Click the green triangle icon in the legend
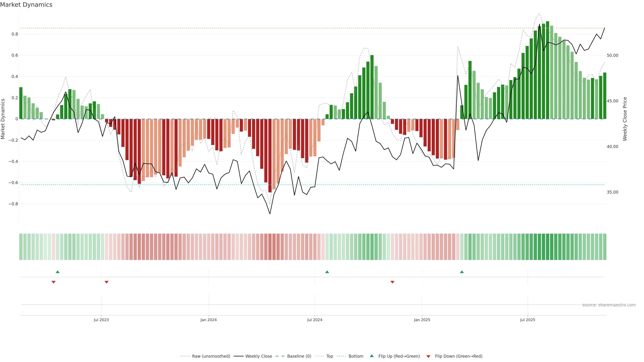 tap(372, 356)
